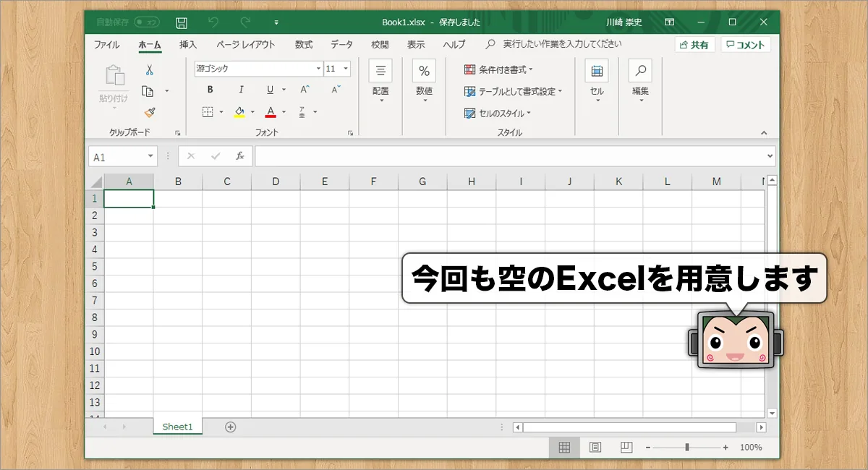
Task: Open the ヘルプ tab
Action: point(454,45)
